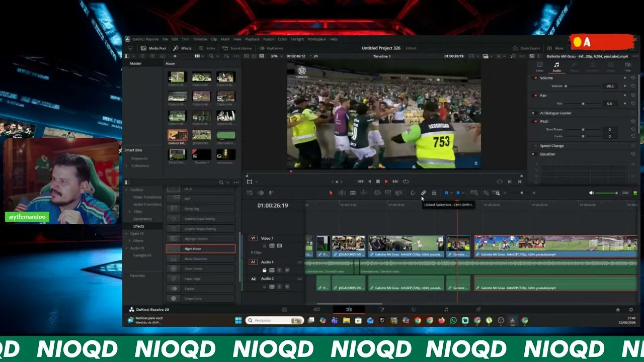Jump to the last frame
Viewport: 644px width, 362px height.
click(395, 182)
